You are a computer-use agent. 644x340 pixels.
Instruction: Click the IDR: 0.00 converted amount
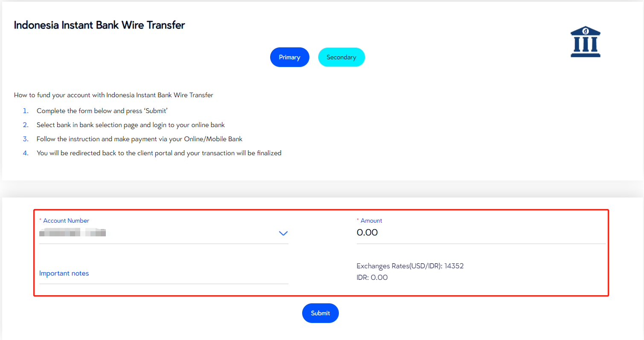[372, 278]
